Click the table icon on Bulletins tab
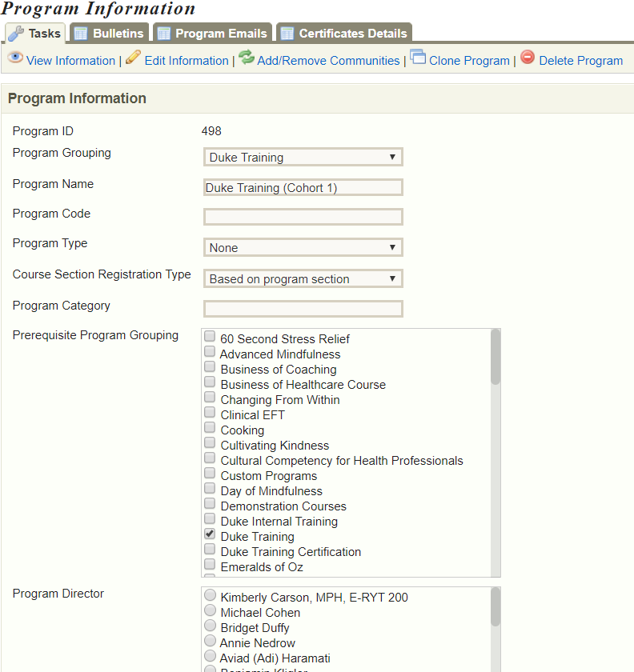This screenshot has width=634, height=672. 81,34
